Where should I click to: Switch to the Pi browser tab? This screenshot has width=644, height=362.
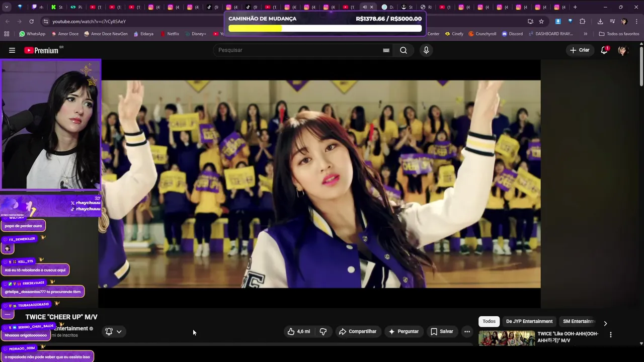click(x=76, y=7)
